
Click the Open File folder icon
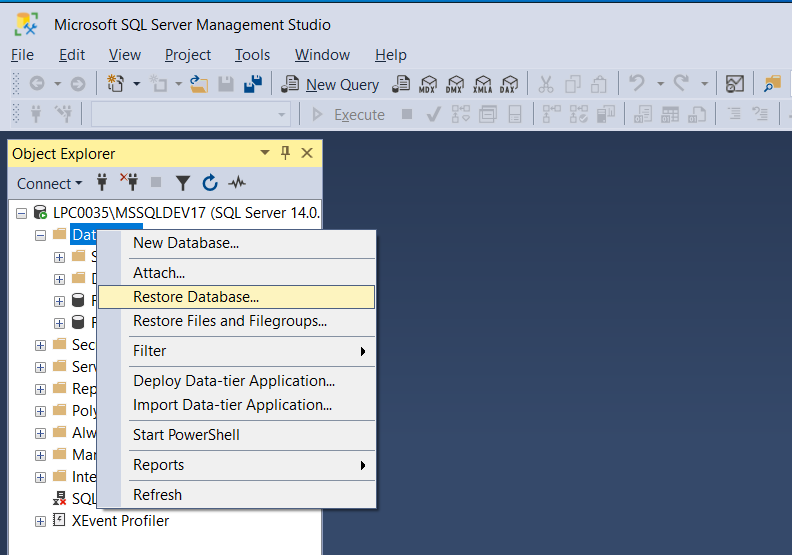tap(199, 85)
